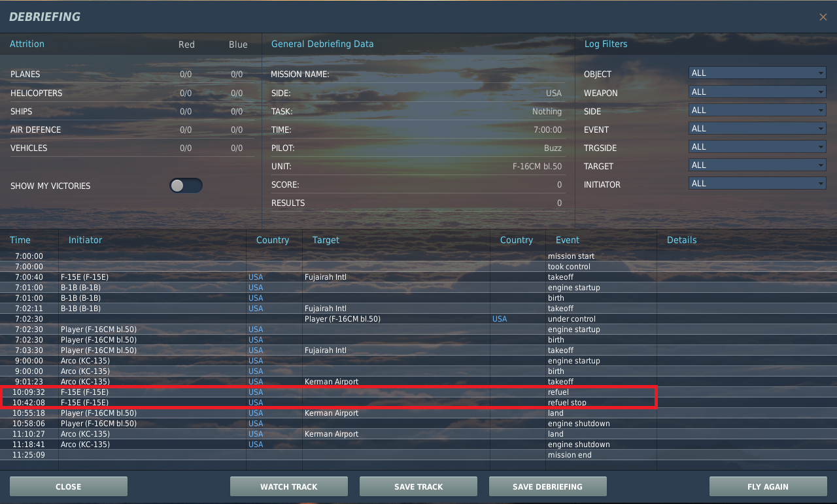Click the General Debriefing Data heading
This screenshot has height=504, width=837.
(x=322, y=44)
